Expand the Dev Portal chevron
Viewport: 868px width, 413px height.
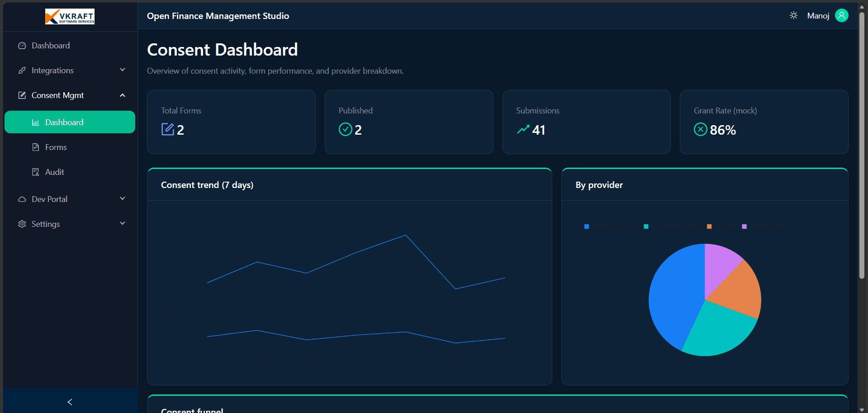(123, 199)
